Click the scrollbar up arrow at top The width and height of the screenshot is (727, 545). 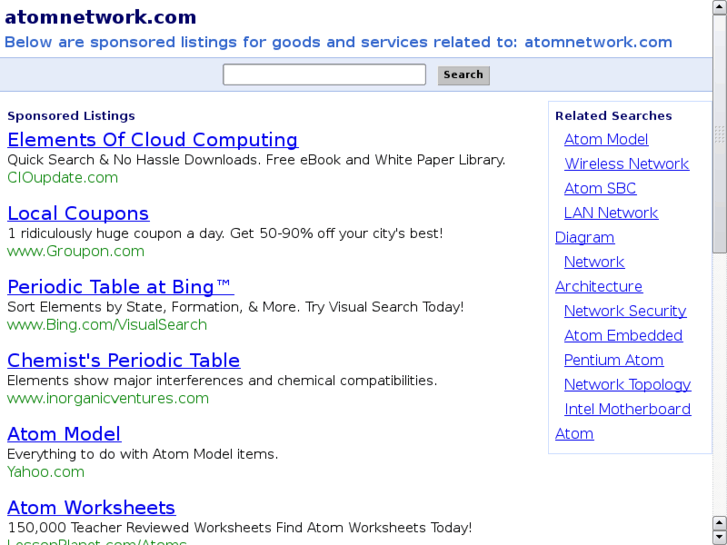(719, 7)
